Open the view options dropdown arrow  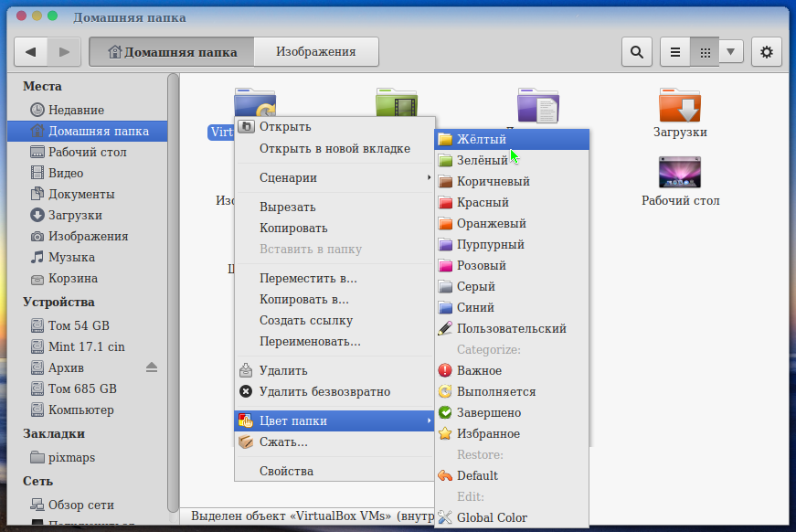731,52
